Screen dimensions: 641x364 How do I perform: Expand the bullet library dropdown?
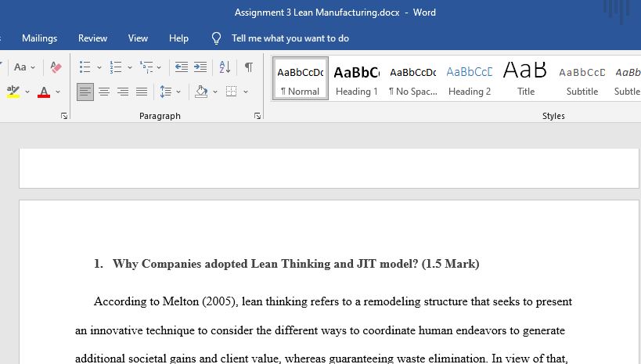99,67
